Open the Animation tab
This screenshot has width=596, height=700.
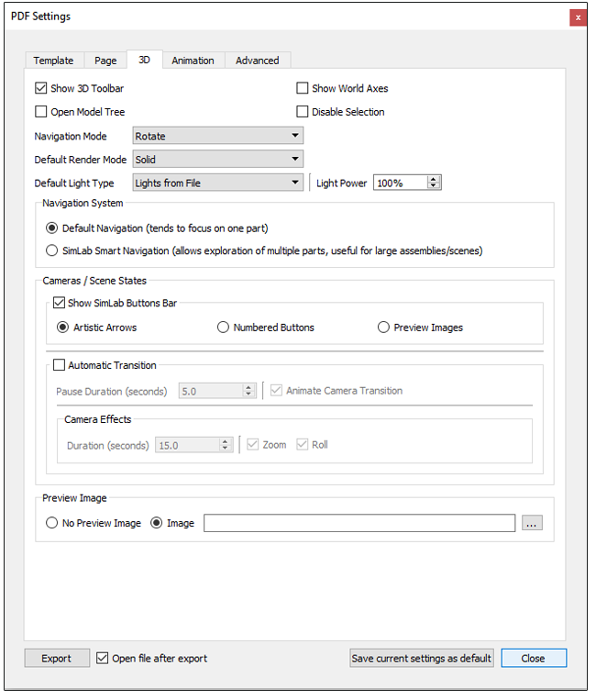point(193,61)
